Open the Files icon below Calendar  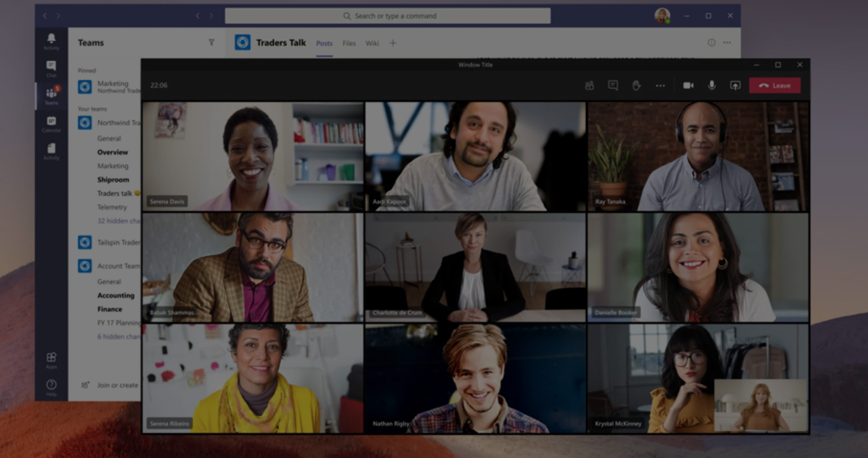(51, 151)
